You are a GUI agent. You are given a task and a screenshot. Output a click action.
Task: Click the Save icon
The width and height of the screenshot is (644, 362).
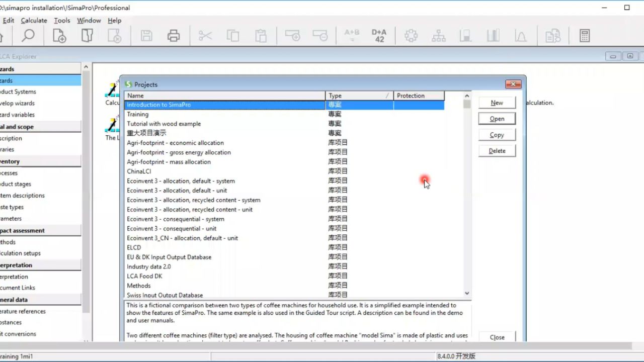coord(146,35)
